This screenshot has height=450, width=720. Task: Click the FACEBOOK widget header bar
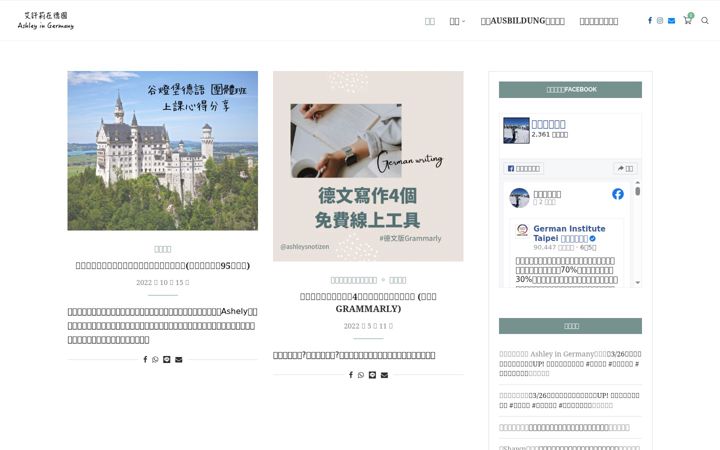coord(570,90)
